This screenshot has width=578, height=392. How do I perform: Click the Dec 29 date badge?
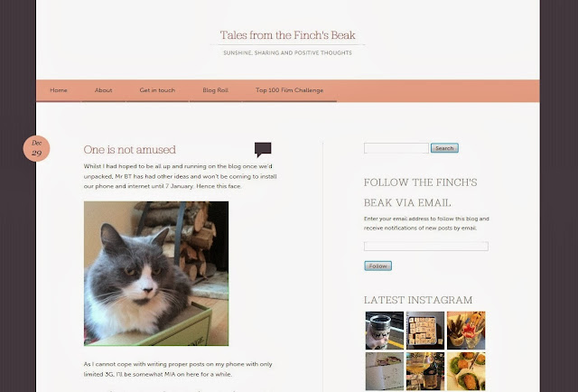tap(36, 148)
